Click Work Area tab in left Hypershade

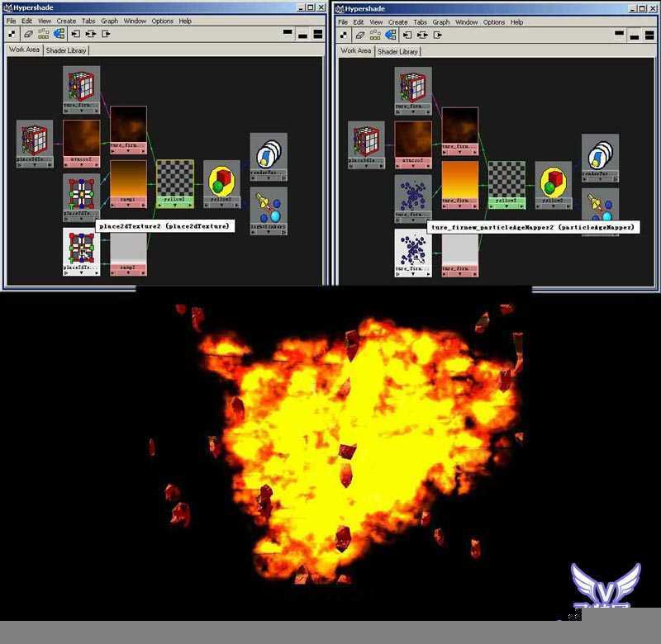(24, 50)
